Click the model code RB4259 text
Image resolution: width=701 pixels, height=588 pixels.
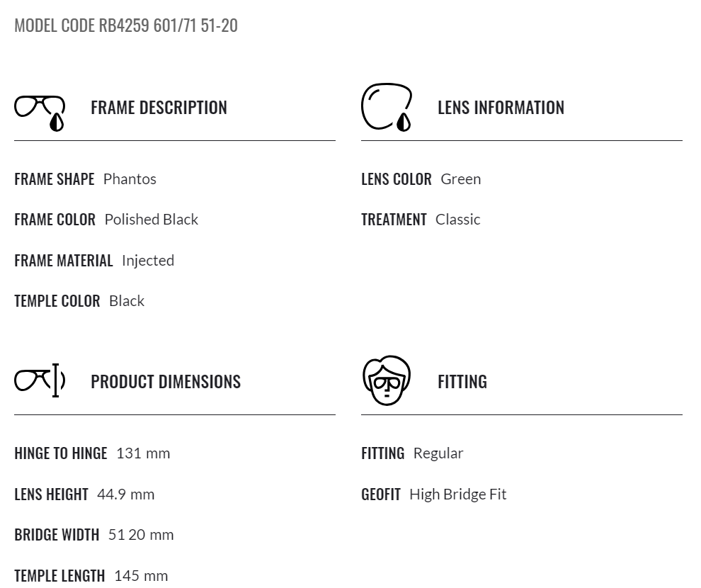point(126,26)
